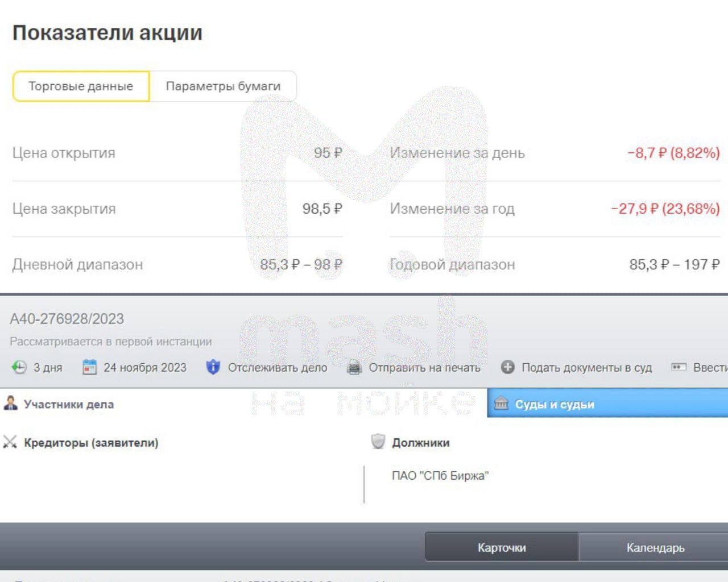Viewport: 728px width, 582px height.
Task: Click the grey shield icon beside Должники
Action: 378,442
